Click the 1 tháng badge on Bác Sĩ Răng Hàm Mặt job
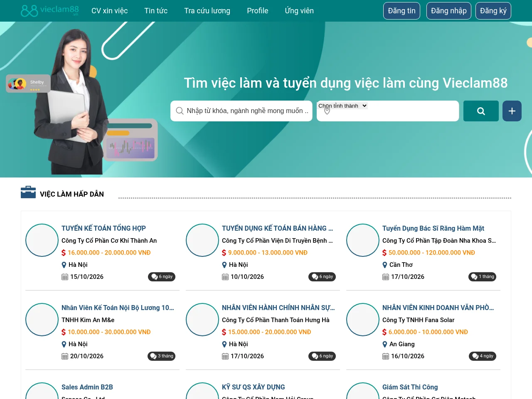The image size is (532, 399). point(482,277)
